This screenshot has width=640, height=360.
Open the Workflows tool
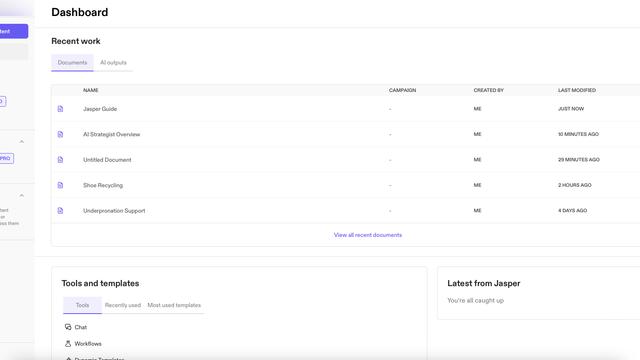click(x=88, y=344)
